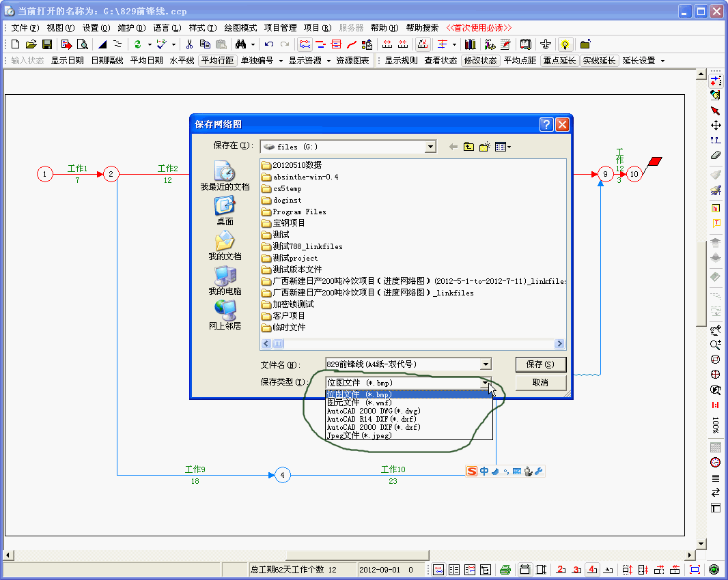Toggle 显示日期 on the toolbar
This screenshot has height=580, width=728.
click(x=68, y=61)
